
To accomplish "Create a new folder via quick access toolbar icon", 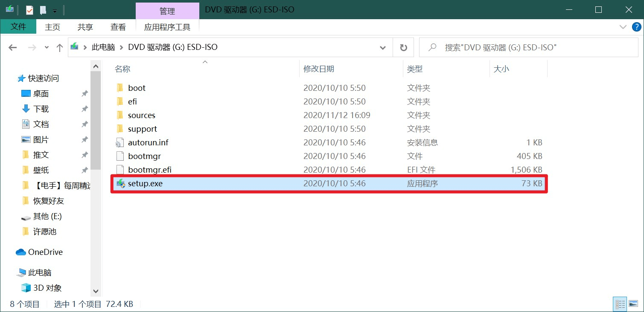I will coord(43,10).
